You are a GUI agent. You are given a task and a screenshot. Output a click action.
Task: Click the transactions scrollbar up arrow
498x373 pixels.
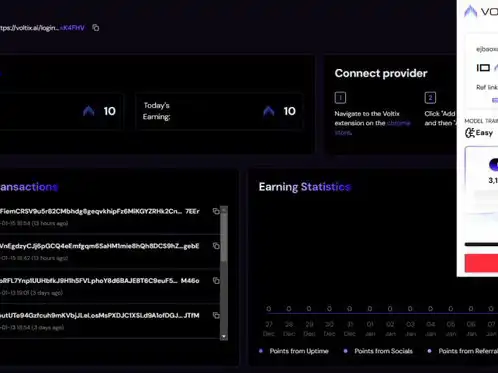224,209
